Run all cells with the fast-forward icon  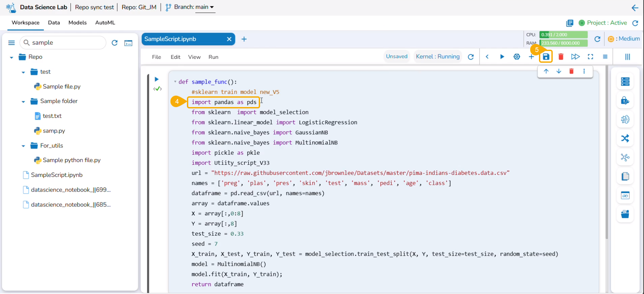coord(575,57)
